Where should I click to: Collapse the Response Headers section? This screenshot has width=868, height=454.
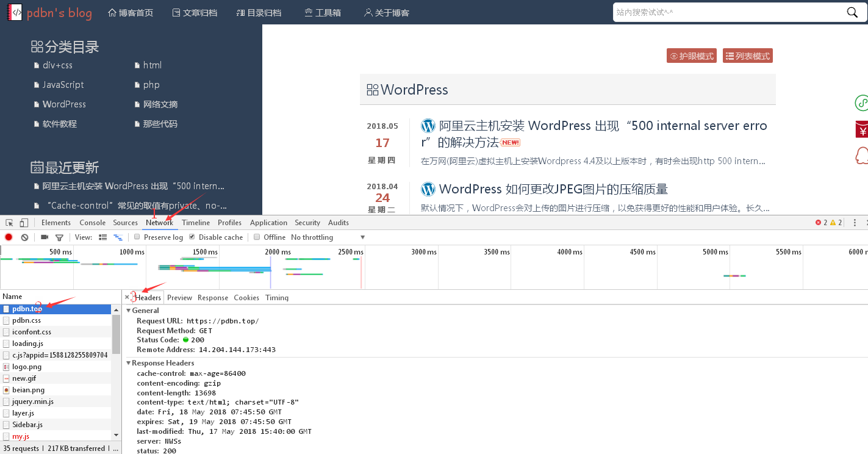click(129, 363)
